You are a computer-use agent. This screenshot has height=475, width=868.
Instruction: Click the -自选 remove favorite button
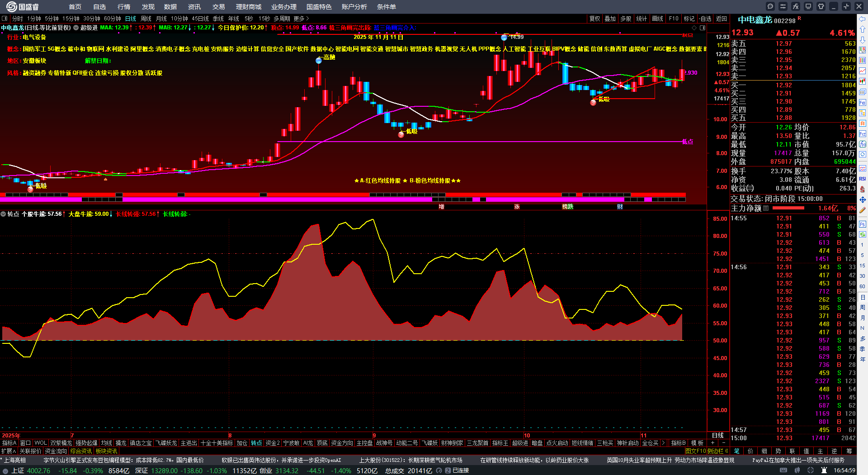point(705,19)
